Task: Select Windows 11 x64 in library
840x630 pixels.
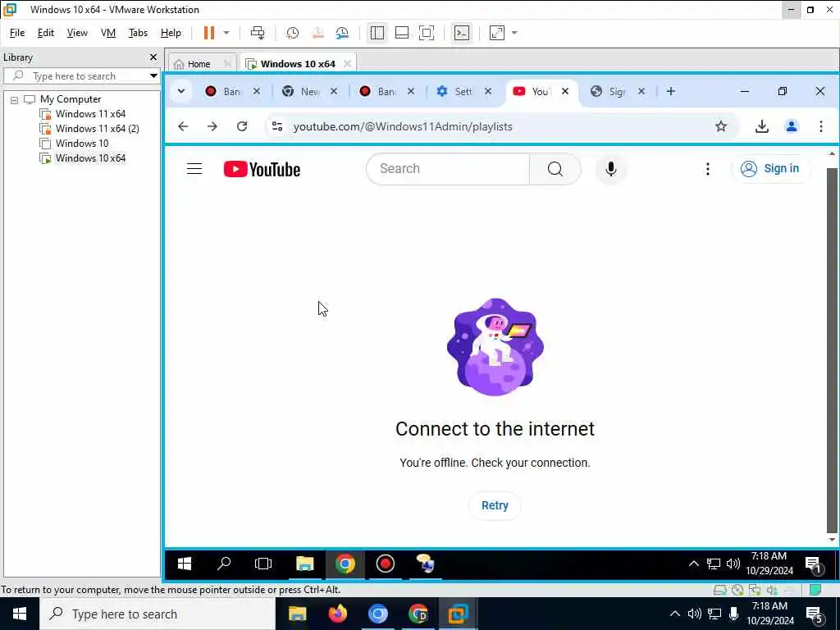Action: pos(90,113)
